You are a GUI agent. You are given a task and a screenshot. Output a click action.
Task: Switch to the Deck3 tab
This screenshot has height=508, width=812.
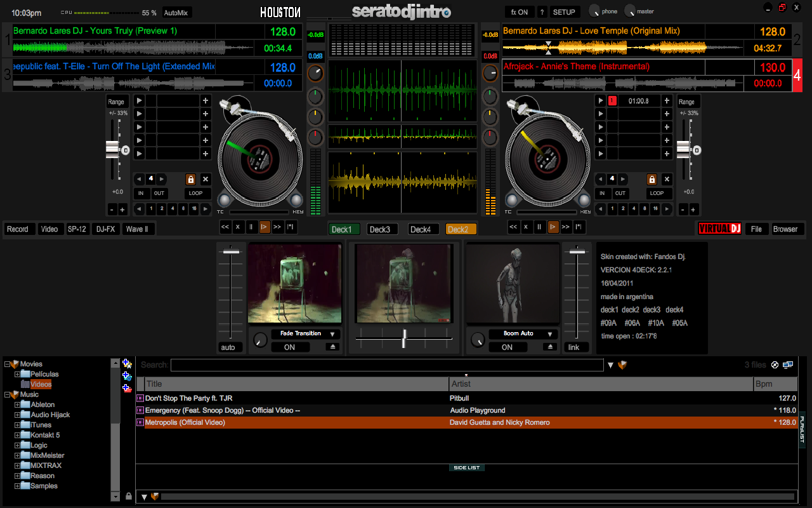tap(383, 229)
